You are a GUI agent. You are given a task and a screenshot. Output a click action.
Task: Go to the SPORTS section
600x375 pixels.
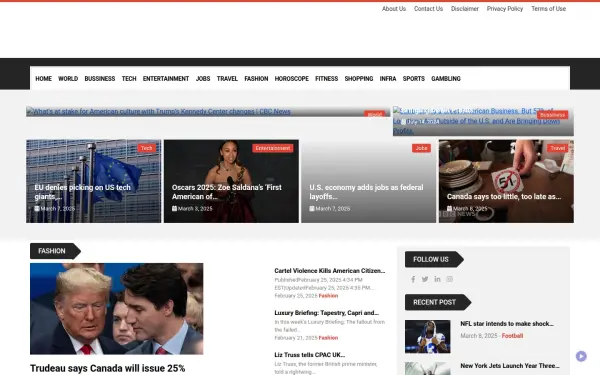coord(414,78)
